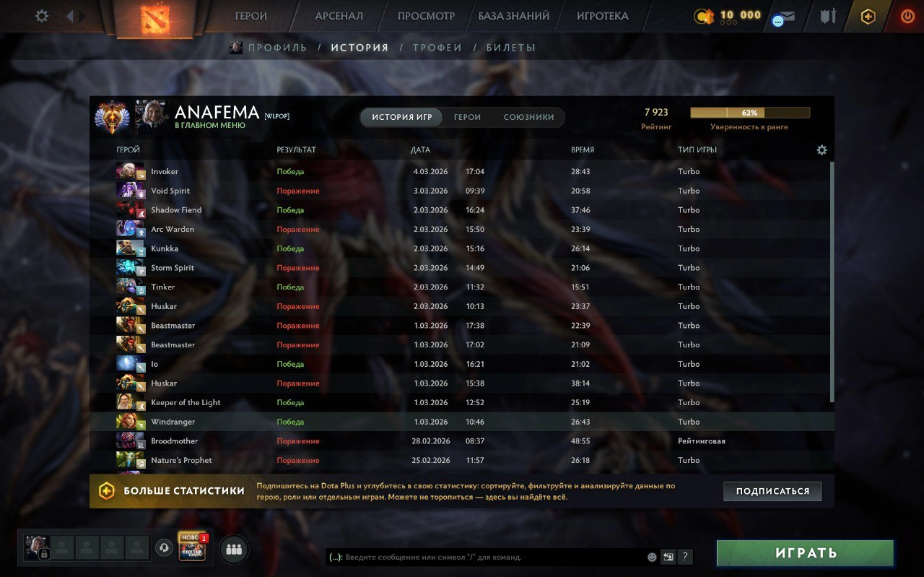Select the Windranger match row
The image size is (924, 577).
tap(462, 422)
